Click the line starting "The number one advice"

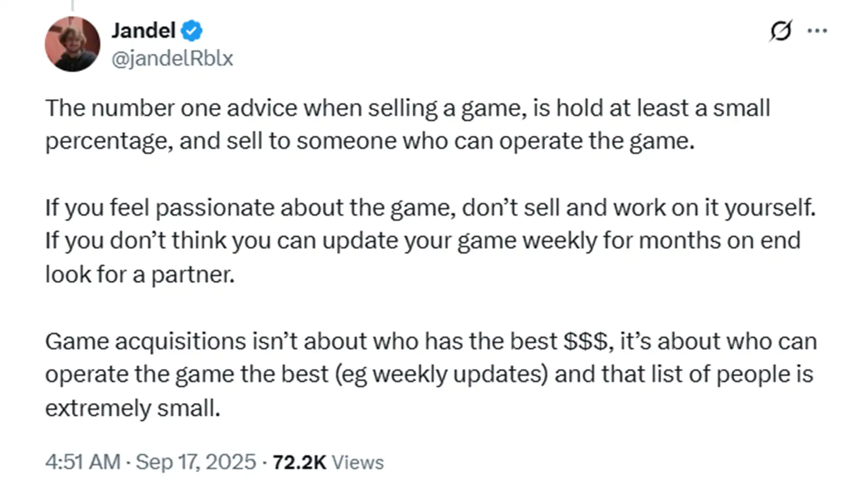[407, 108]
